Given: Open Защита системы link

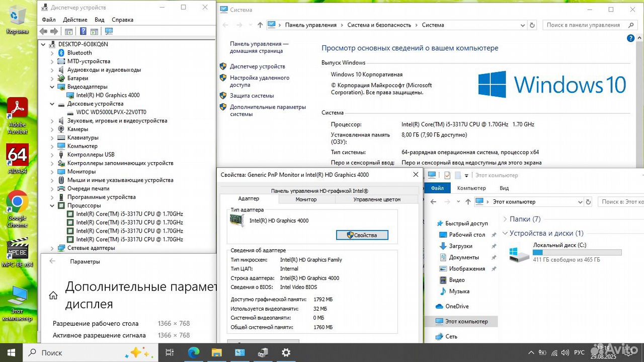Looking at the screenshot, I should coord(252,96).
